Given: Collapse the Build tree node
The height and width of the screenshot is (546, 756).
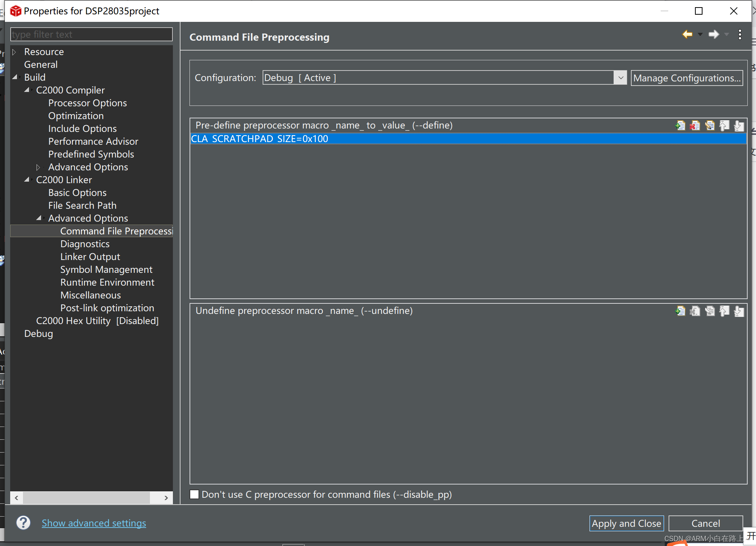Looking at the screenshot, I should [x=15, y=77].
